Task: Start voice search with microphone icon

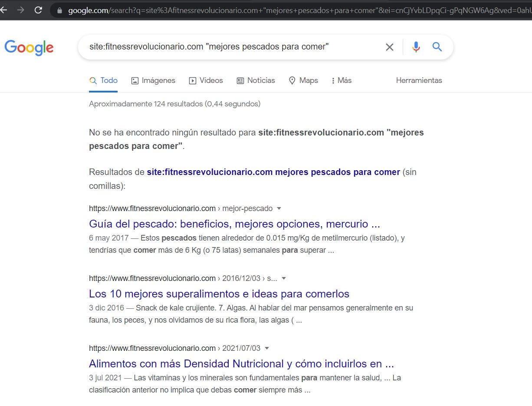Action: pyautogui.click(x=416, y=47)
